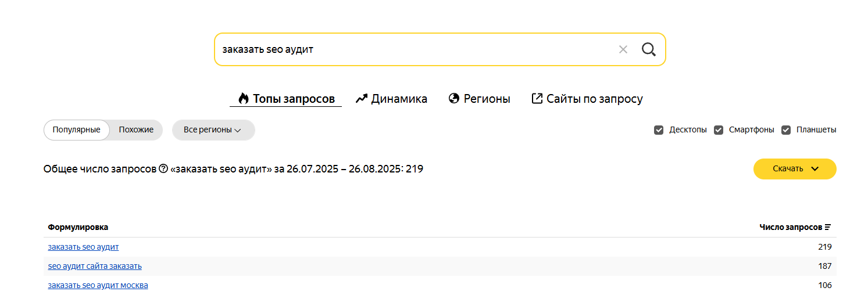Click the flame icon for Топы запросов
This screenshot has width=868, height=295.
coord(244,99)
